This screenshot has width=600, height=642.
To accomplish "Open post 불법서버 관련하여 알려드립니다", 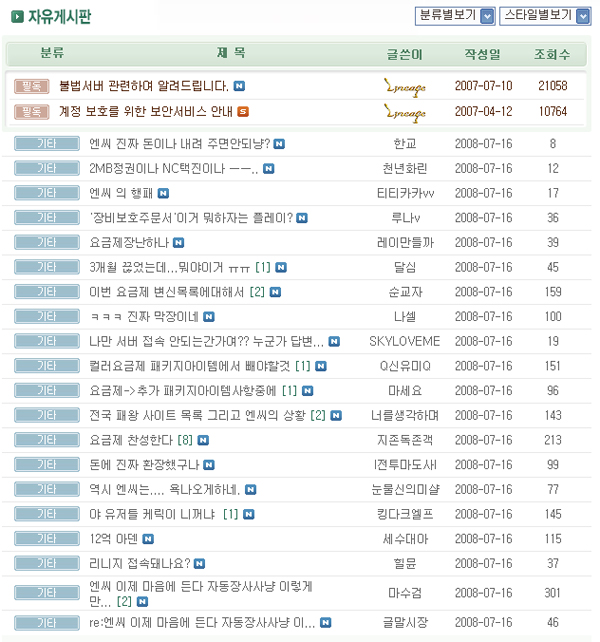I will [144, 86].
